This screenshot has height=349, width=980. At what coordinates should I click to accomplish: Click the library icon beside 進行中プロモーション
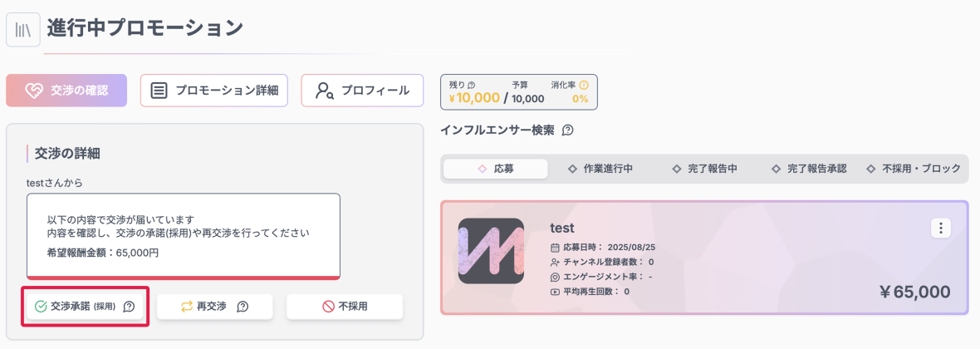[22, 30]
